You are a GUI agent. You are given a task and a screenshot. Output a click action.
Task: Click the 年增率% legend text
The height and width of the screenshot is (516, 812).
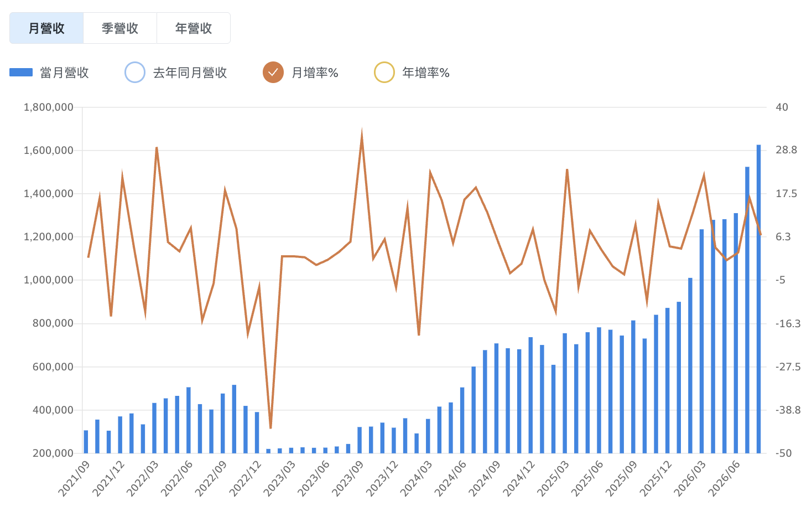[426, 73]
